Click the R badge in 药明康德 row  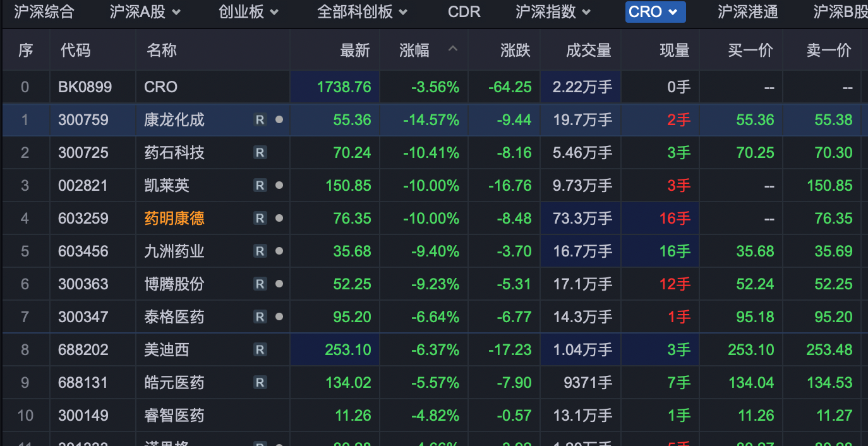(x=260, y=219)
